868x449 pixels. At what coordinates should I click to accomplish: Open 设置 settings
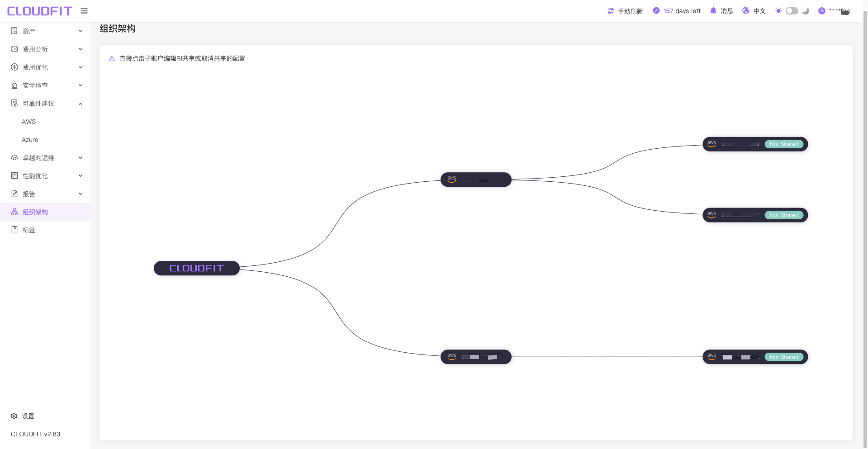click(28, 416)
